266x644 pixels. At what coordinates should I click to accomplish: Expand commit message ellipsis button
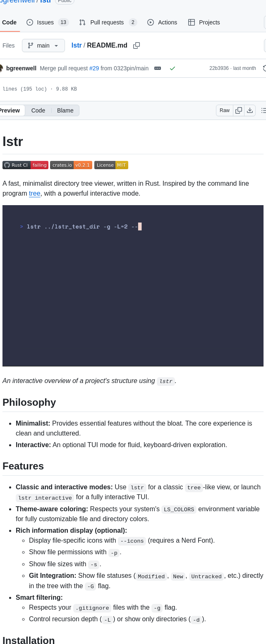coord(158,68)
